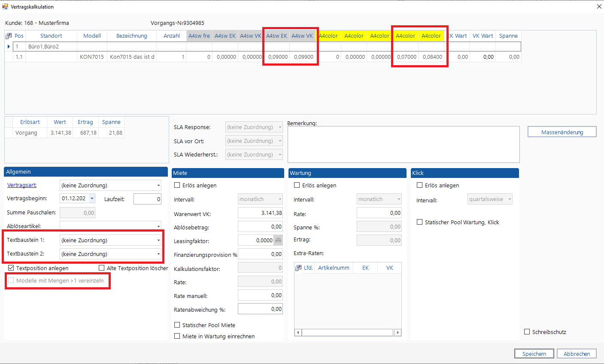Click the right scroll arrow in Extra-Raten list
604x364 pixels.
[x=398, y=332]
